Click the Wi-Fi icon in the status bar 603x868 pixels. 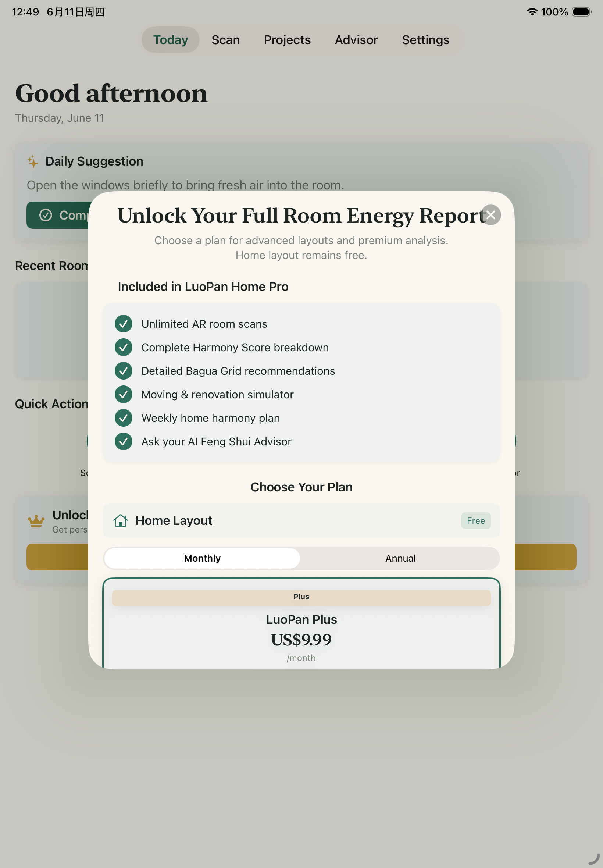(532, 12)
